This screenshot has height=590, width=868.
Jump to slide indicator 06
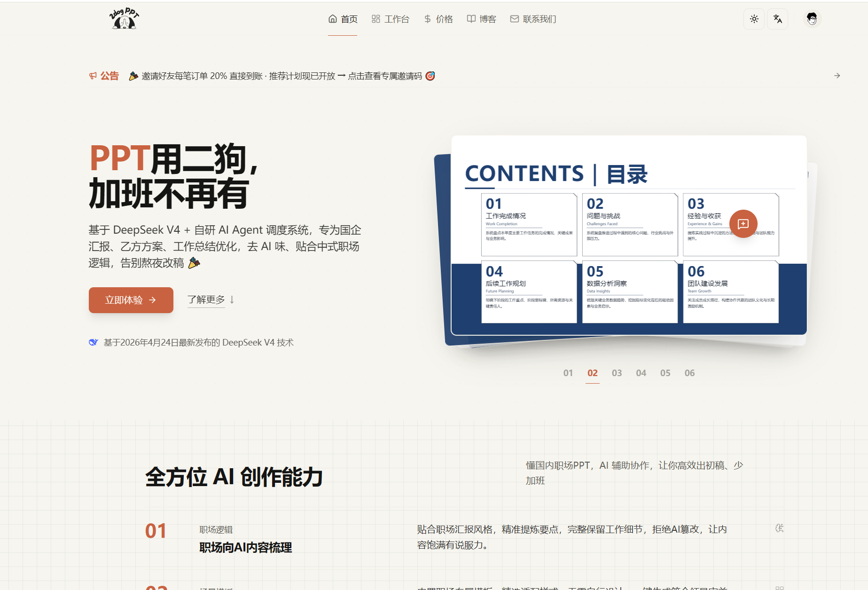point(689,373)
